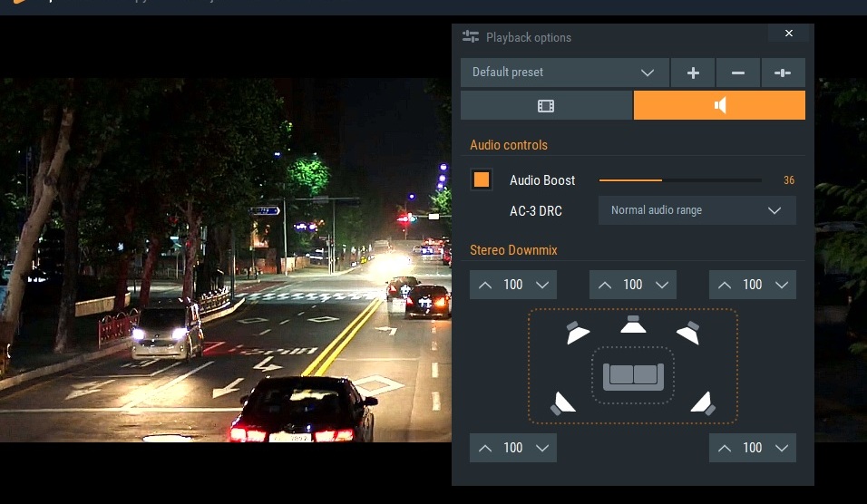Expand the AC-3 DRC audio range dropdown
This screenshot has width=867, height=504.
pyautogui.click(x=697, y=210)
